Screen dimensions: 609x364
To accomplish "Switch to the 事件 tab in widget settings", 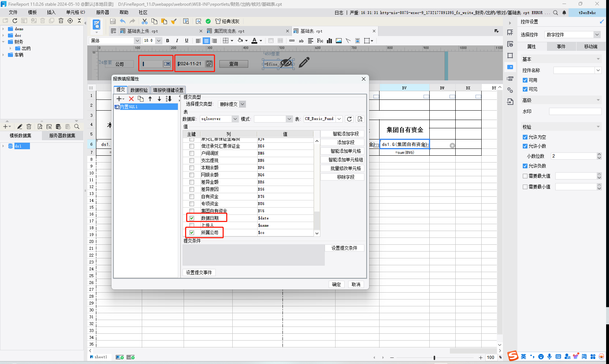I will click(x=561, y=46).
